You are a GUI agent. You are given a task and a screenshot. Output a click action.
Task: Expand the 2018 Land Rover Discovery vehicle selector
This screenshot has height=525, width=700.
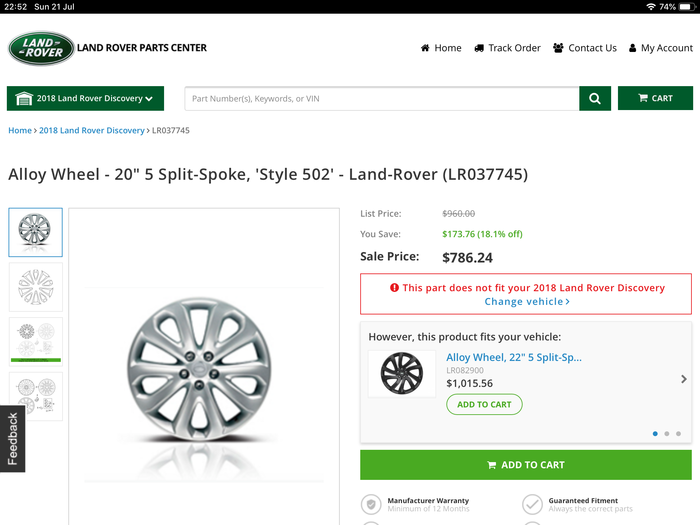pos(85,98)
